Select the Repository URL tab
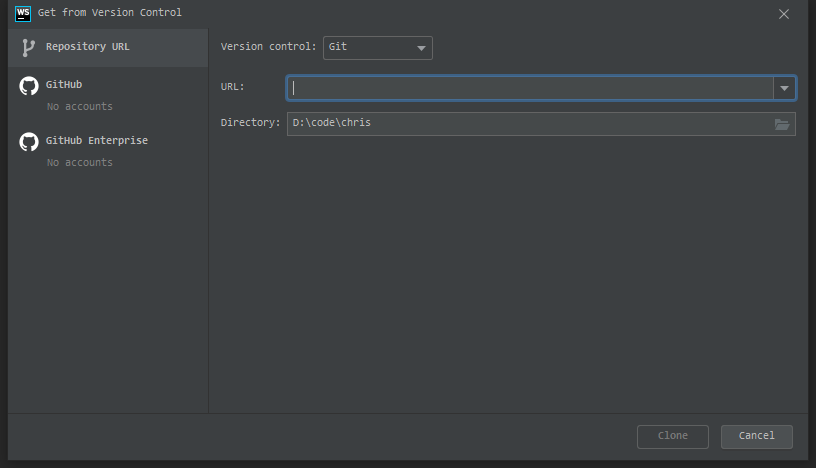Viewport: 816px width, 468px height. (x=108, y=47)
